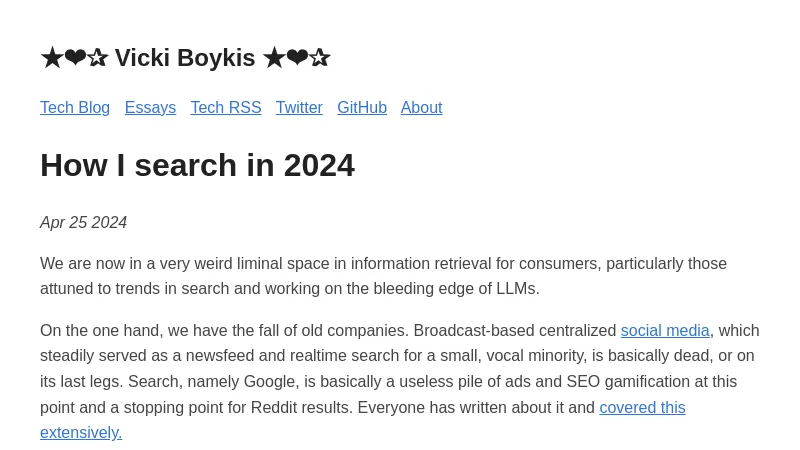Click the outlined star just before Vicki Boykis
This screenshot has height=450, width=800.
(98, 58)
